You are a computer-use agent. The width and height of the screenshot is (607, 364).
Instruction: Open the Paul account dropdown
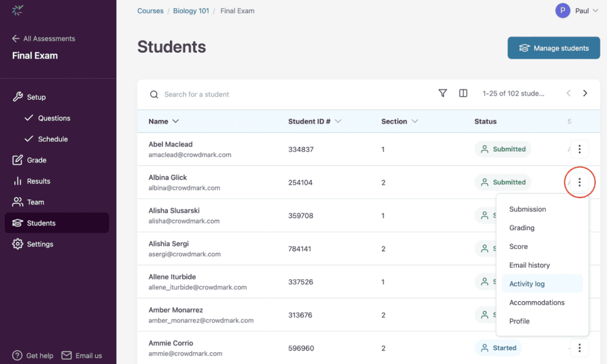578,10
